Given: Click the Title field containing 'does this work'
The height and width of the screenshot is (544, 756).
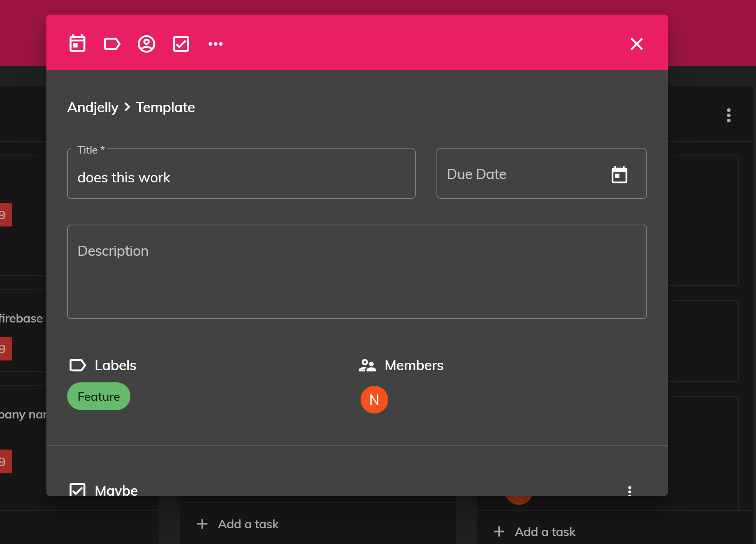Looking at the screenshot, I should click(x=241, y=177).
